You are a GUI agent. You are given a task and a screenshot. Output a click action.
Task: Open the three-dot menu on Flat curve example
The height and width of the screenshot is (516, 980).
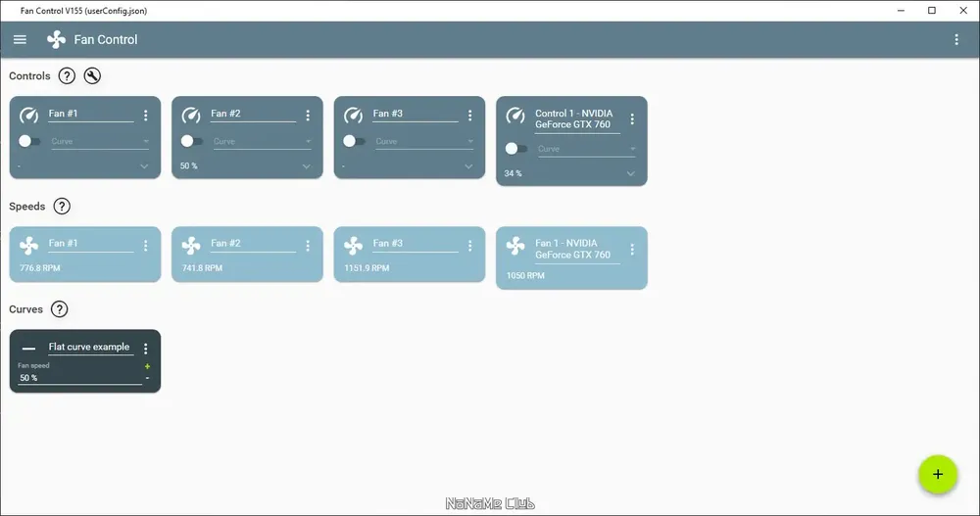coord(146,349)
